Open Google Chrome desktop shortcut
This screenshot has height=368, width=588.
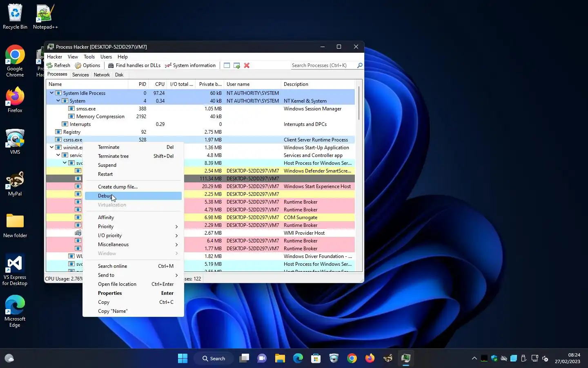point(15,61)
